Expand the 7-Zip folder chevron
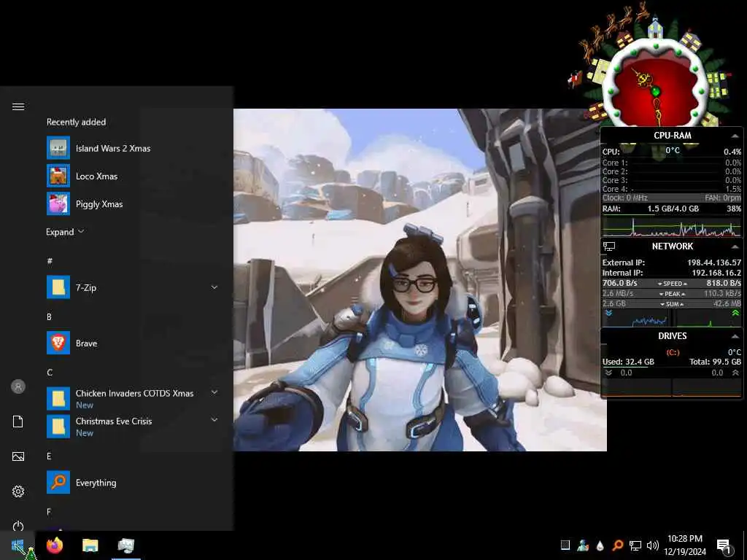Screen dimensions: 747x560 214,287
